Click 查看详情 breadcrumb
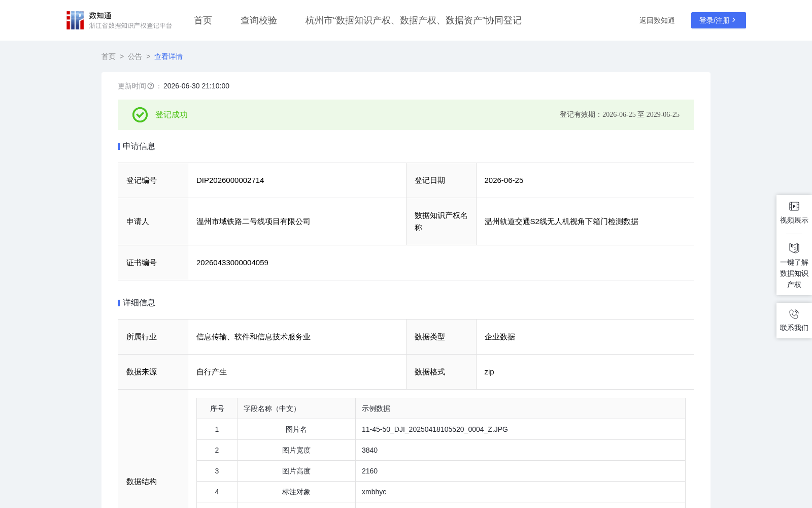 point(168,56)
